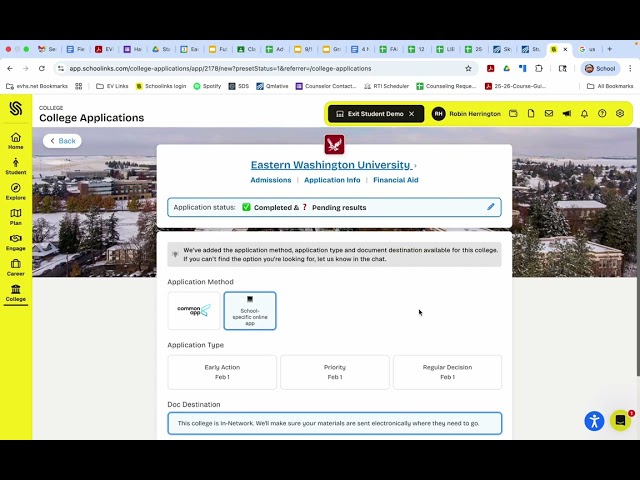Viewport: 640px width, 480px height.
Task: Open the Counselor Contact bookmark
Action: (x=326, y=86)
